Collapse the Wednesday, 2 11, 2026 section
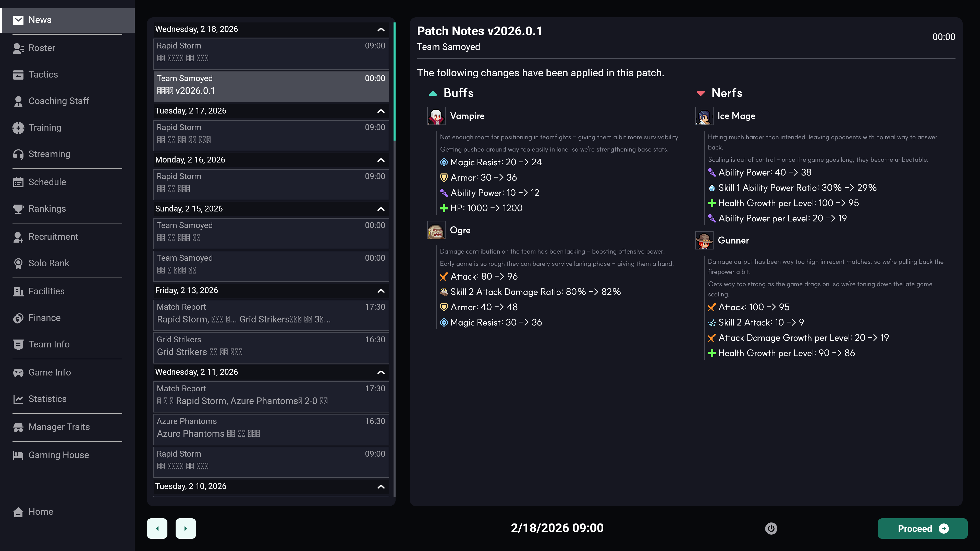 click(x=381, y=372)
